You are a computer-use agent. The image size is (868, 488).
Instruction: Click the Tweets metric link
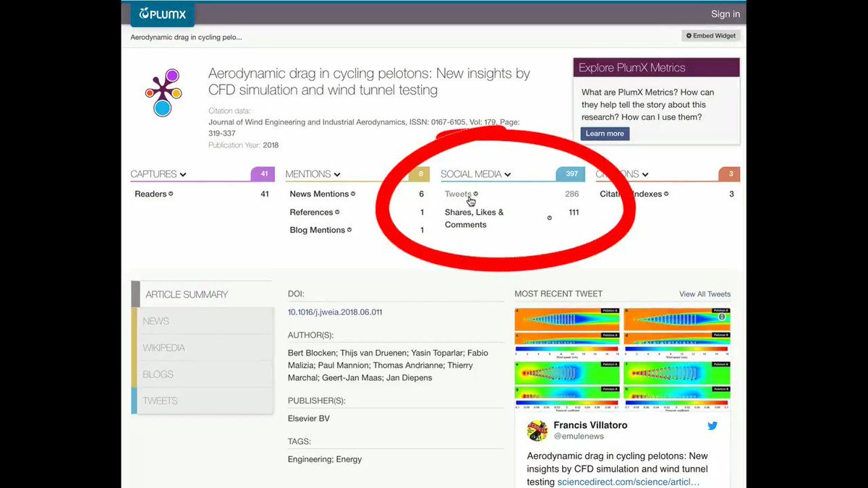point(458,194)
